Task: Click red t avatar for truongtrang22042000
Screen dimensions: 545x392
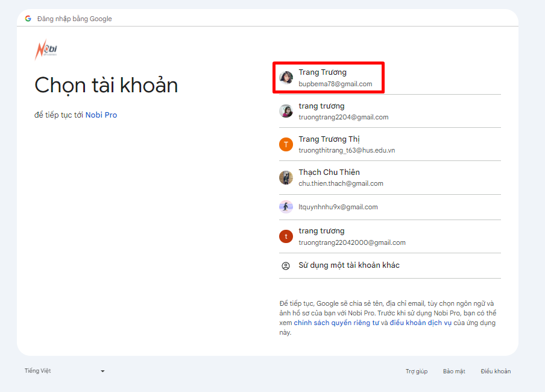Action: (286, 236)
